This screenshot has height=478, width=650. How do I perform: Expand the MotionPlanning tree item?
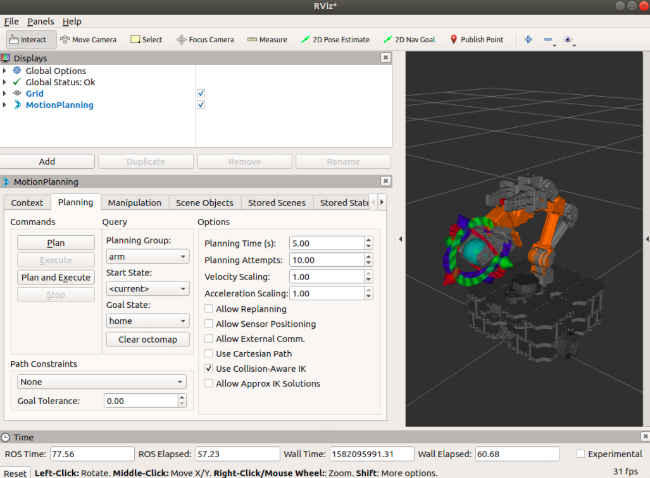pos(5,105)
